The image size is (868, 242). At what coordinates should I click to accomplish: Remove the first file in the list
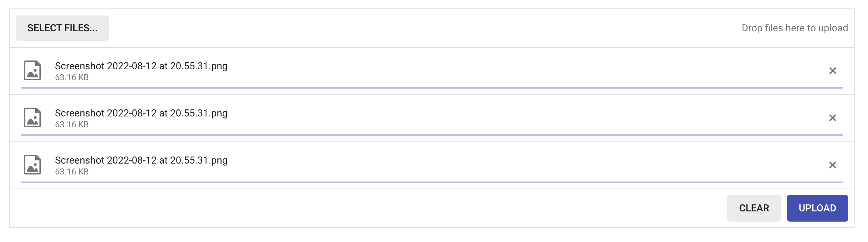point(832,71)
